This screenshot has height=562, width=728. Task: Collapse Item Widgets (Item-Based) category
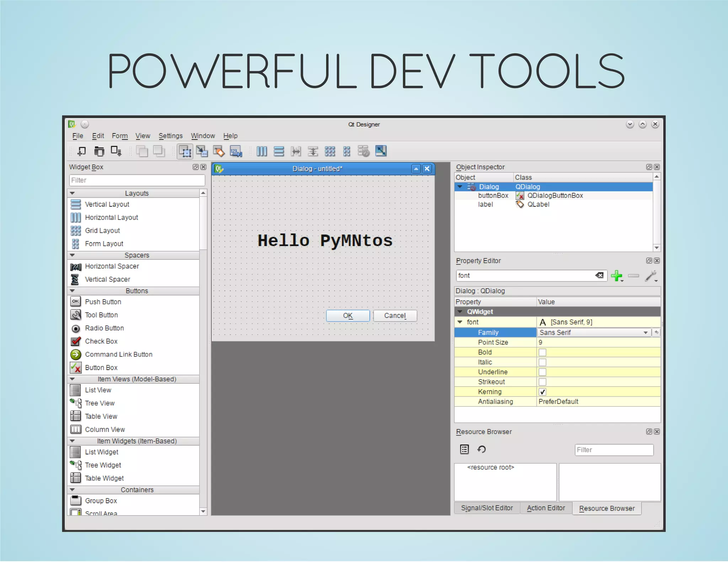(73, 441)
